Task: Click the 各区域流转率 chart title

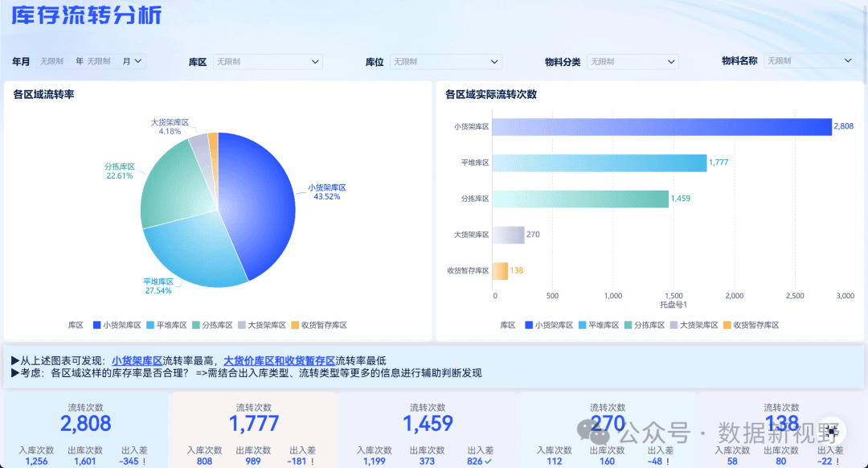Action: pos(43,95)
